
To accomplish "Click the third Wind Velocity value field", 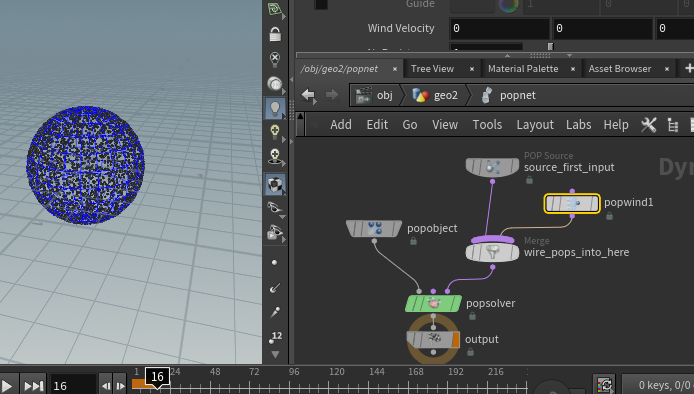I will pos(675,28).
